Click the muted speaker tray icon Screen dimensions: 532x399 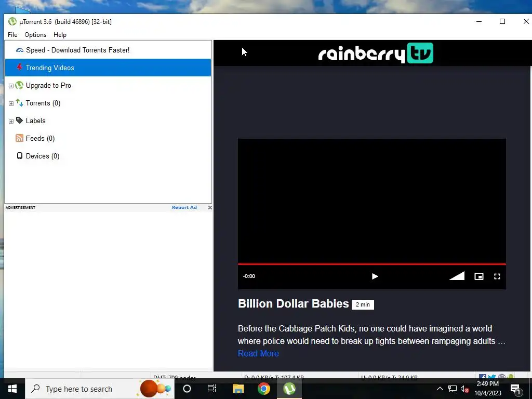click(x=465, y=389)
